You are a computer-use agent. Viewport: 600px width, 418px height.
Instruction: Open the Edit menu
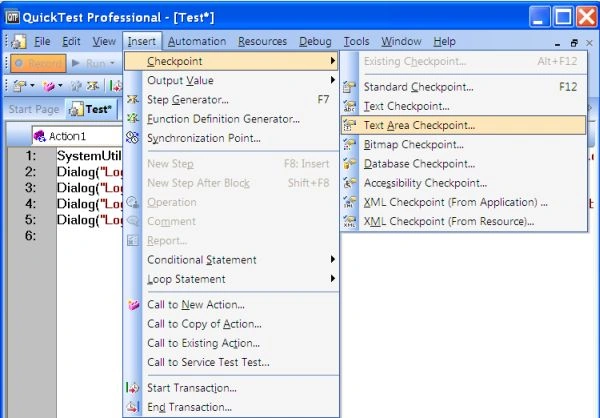(x=71, y=41)
